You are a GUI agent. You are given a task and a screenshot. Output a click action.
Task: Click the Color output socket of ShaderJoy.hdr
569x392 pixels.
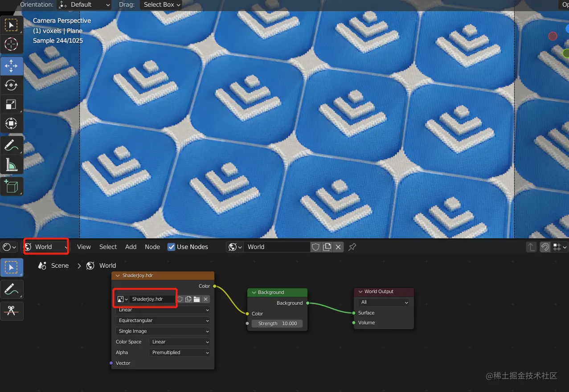point(214,286)
